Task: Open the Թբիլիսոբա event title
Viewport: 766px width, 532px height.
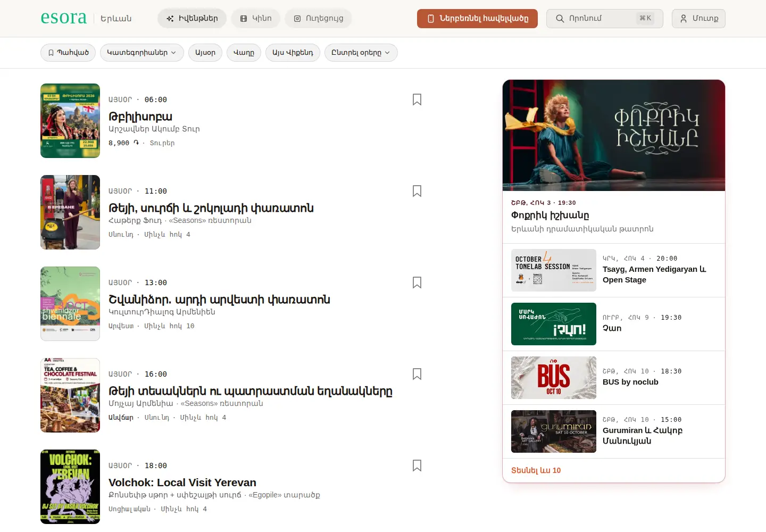Action: [140, 117]
